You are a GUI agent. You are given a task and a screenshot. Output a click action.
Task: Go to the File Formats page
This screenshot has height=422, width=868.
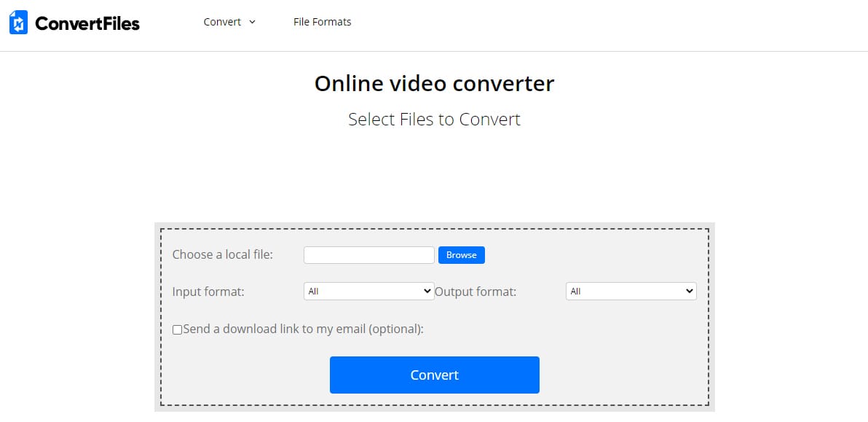tap(322, 22)
